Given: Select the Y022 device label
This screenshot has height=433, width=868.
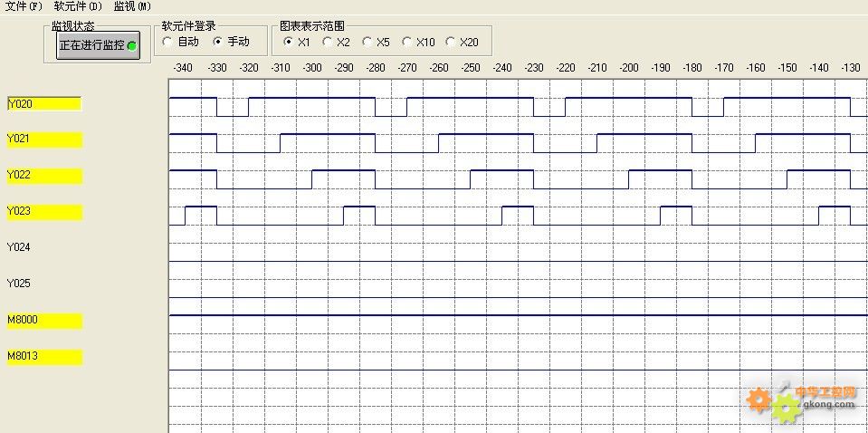Looking at the screenshot, I should pyautogui.click(x=43, y=175).
